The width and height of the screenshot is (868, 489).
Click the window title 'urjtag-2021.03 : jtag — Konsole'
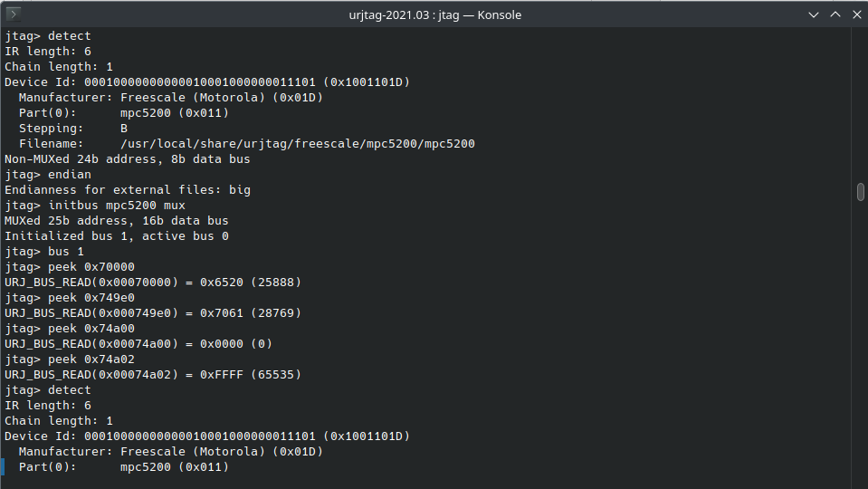(x=435, y=15)
